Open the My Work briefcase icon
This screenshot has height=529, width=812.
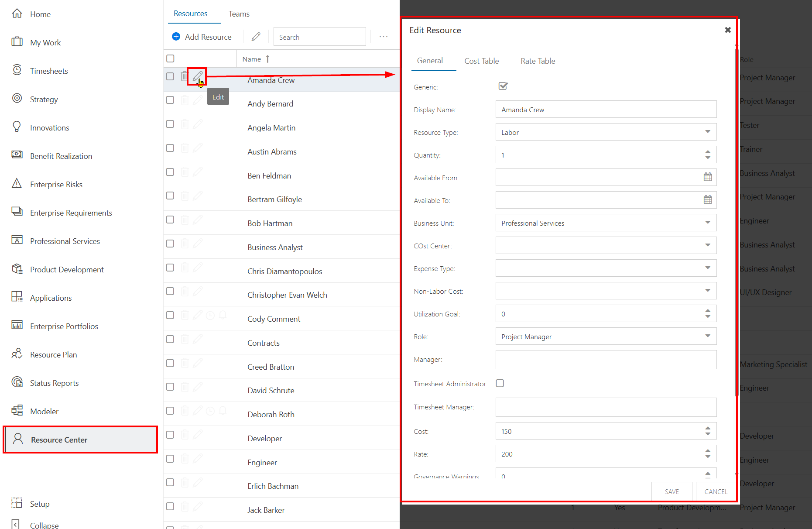pos(17,42)
